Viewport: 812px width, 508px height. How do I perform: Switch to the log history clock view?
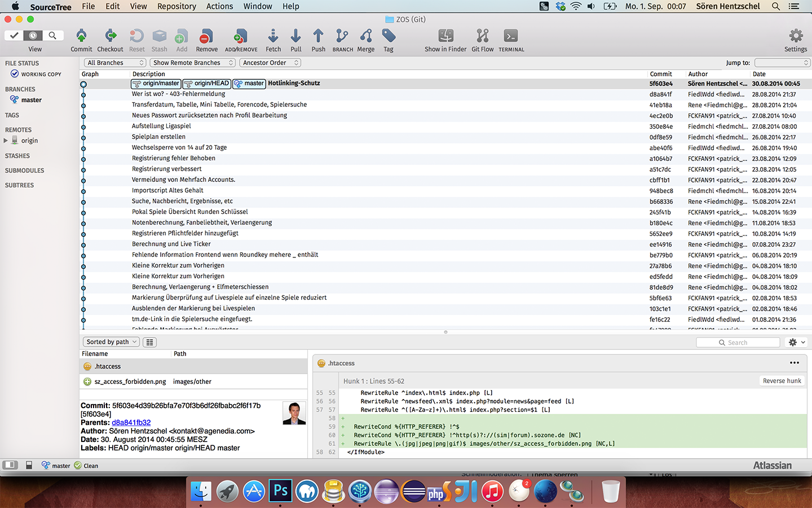coord(33,36)
